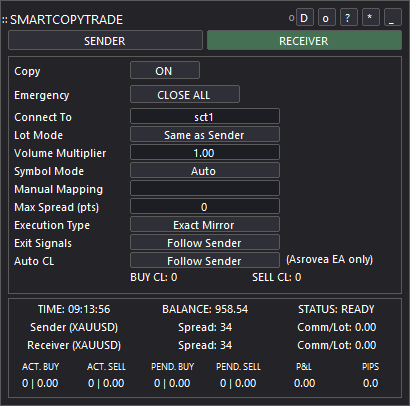Click the CLOSE ALL emergency button
The image size is (410, 406).
185,94
